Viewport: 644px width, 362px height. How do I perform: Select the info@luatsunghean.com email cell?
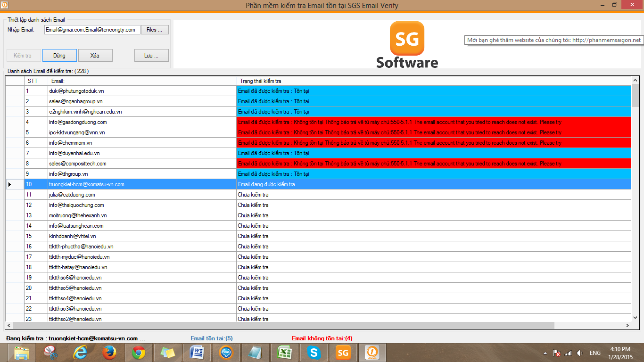click(x=142, y=226)
